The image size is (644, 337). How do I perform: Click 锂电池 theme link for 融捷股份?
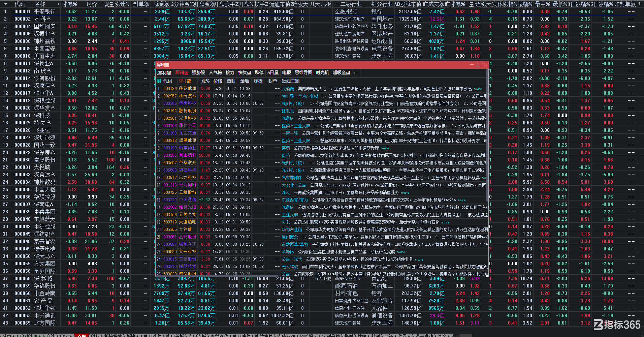(288, 111)
